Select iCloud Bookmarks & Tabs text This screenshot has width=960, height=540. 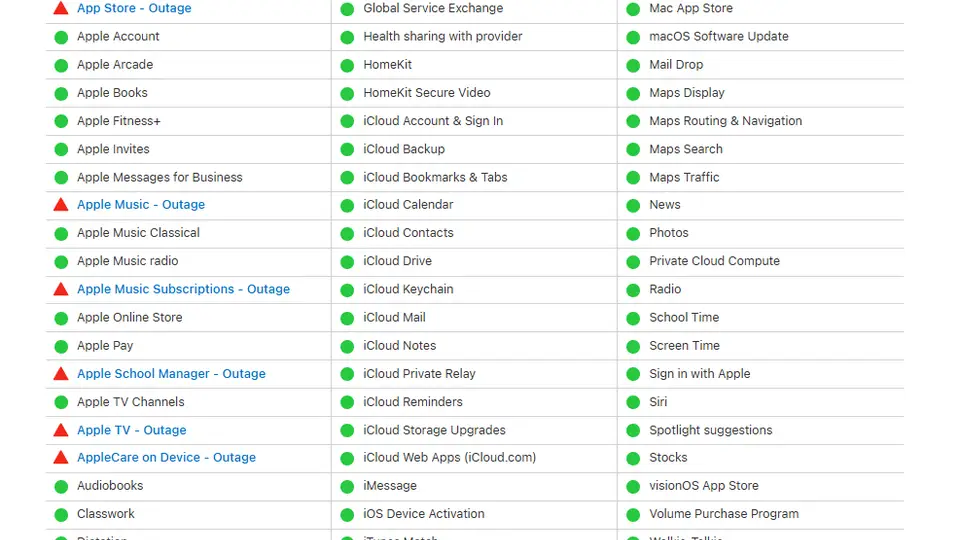[x=435, y=177]
